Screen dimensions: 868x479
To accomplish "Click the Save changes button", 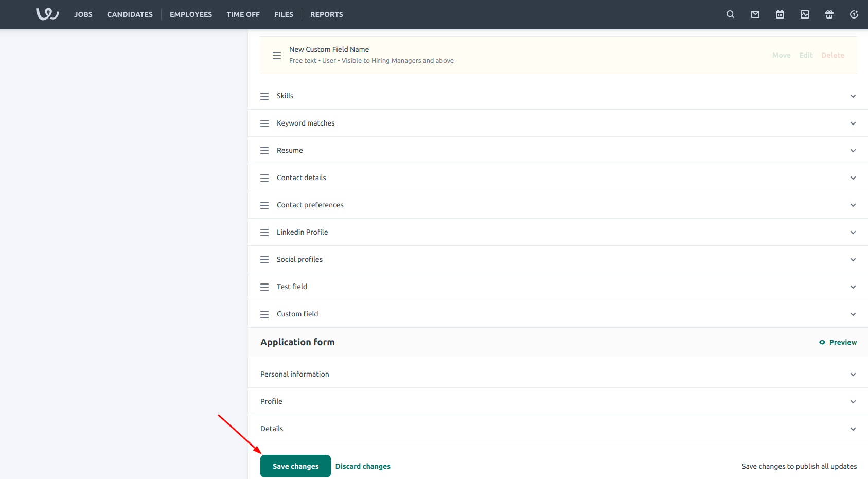I will coord(295,466).
